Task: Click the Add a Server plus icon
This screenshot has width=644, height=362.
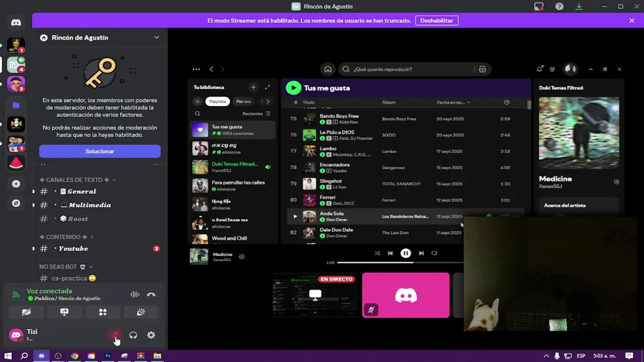Action: (16, 184)
